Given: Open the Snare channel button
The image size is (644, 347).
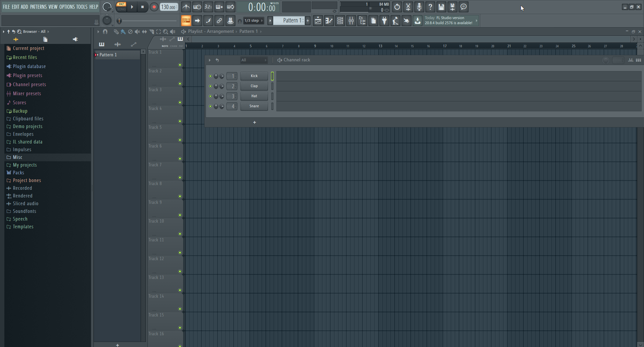Looking at the screenshot, I should click(x=254, y=106).
